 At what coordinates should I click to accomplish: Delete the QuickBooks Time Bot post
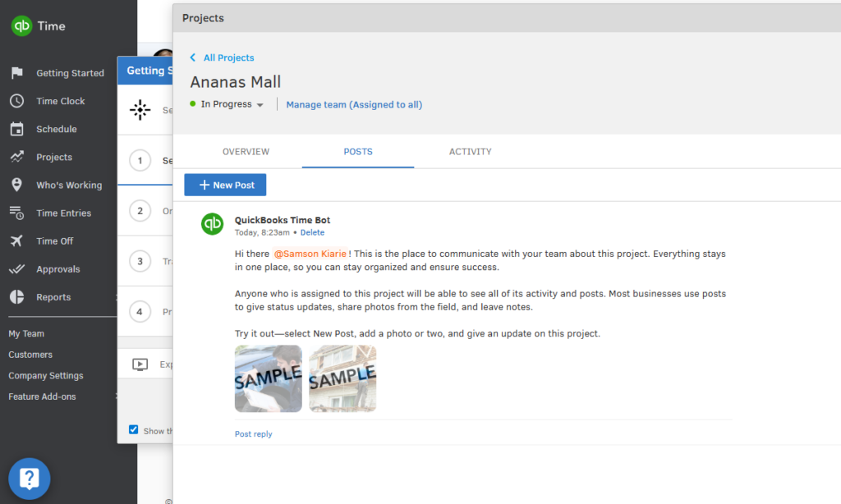[x=312, y=232]
